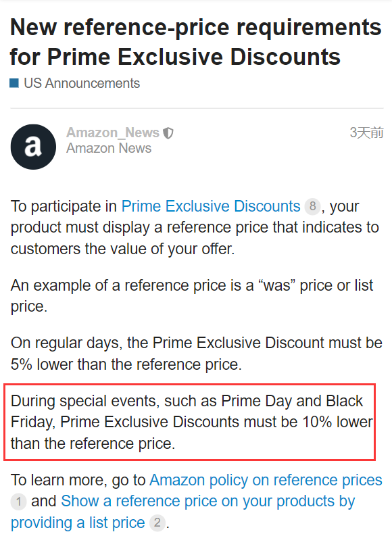Click the paragraph about regular days 5% discount

click(197, 354)
